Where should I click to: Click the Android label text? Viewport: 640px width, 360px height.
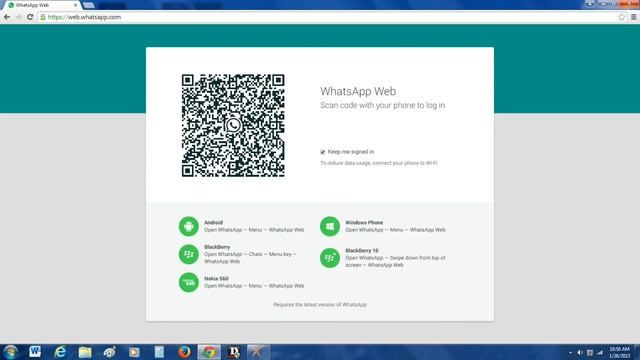coord(213,222)
